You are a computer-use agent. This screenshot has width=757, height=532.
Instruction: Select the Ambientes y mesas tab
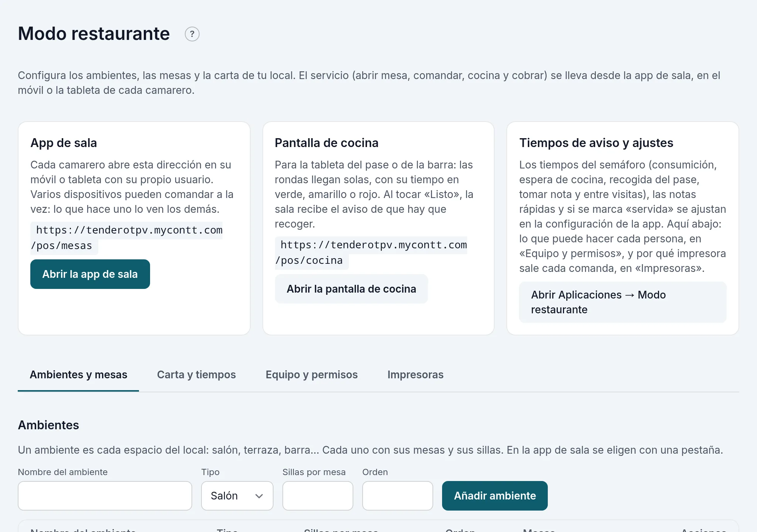[78, 375]
